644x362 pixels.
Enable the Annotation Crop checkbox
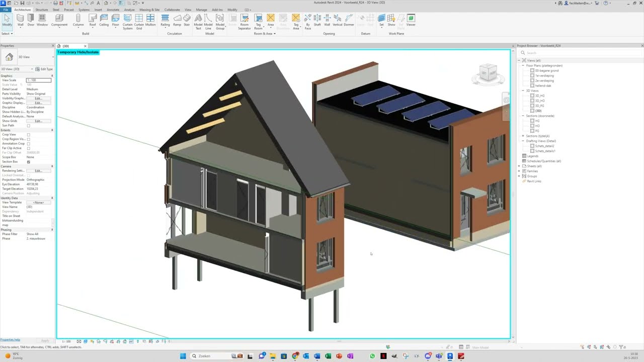click(28, 144)
